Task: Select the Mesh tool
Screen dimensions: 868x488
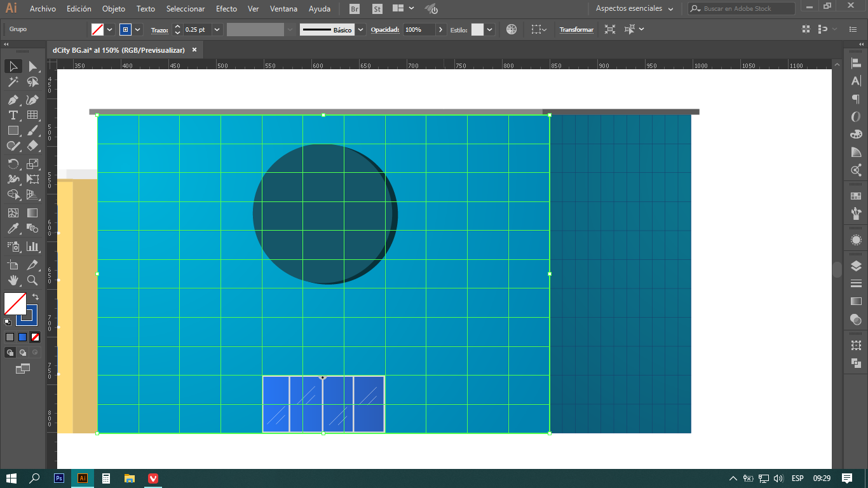Action: click(x=13, y=213)
